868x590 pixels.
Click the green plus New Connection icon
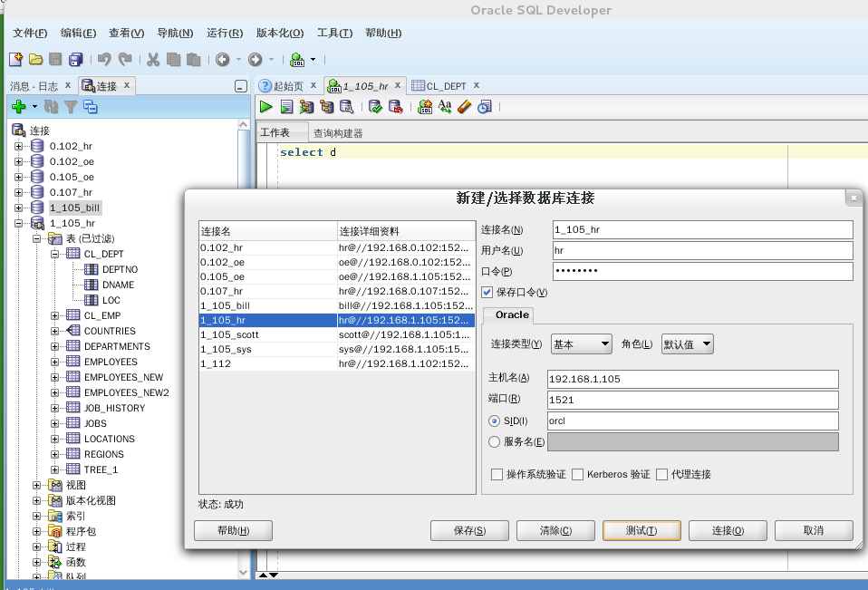pyautogui.click(x=19, y=106)
